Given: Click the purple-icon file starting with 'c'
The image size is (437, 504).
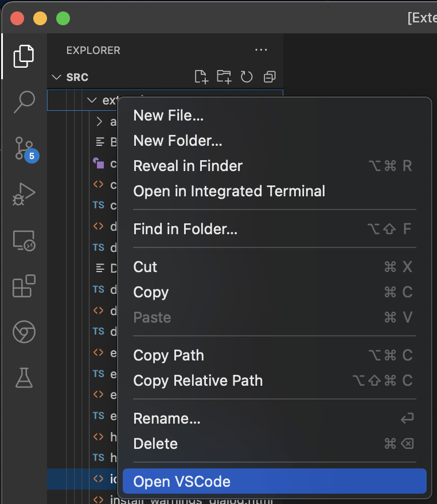Looking at the screenshot, I should click(x=104, y=164).
